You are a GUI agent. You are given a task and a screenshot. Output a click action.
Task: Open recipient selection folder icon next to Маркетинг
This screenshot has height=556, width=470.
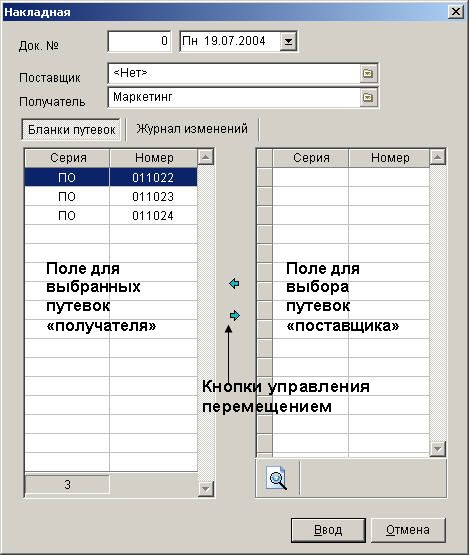(368, 97)
